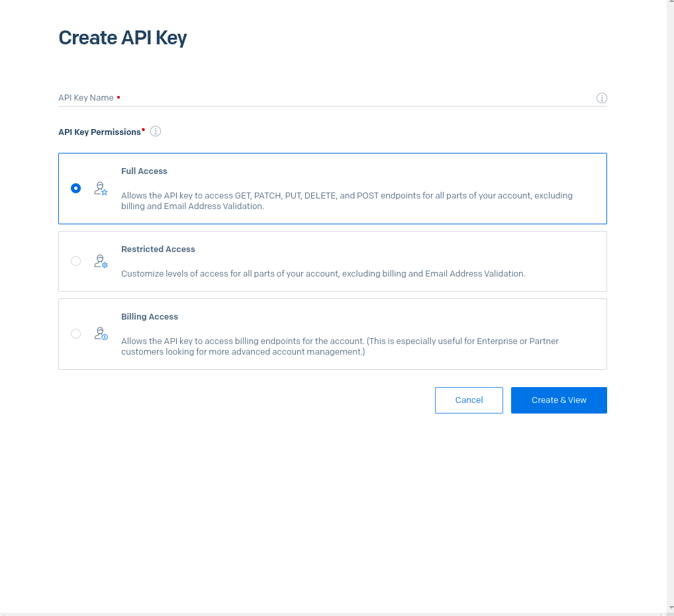
Task: Click the Restricted Access title text
Action: 158,249
